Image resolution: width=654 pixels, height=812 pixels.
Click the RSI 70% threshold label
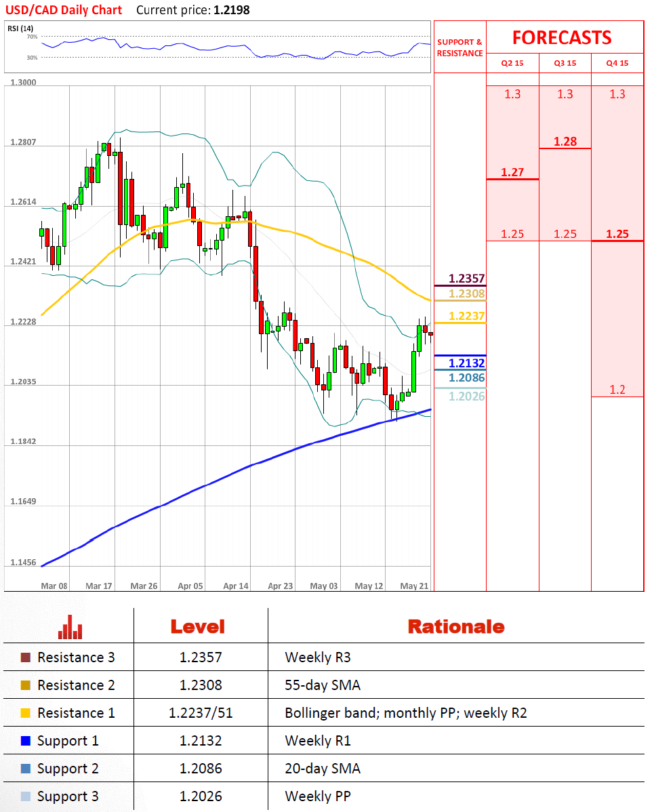coord(32,37)
